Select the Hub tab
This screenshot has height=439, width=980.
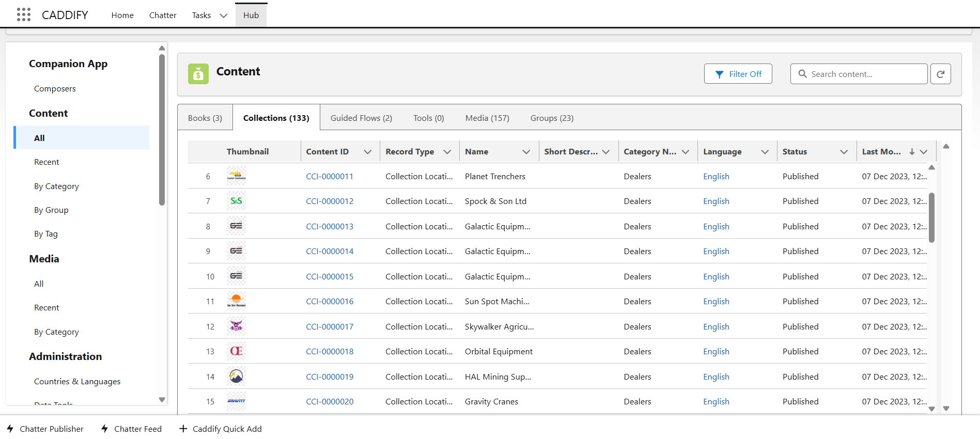[251, 15]
